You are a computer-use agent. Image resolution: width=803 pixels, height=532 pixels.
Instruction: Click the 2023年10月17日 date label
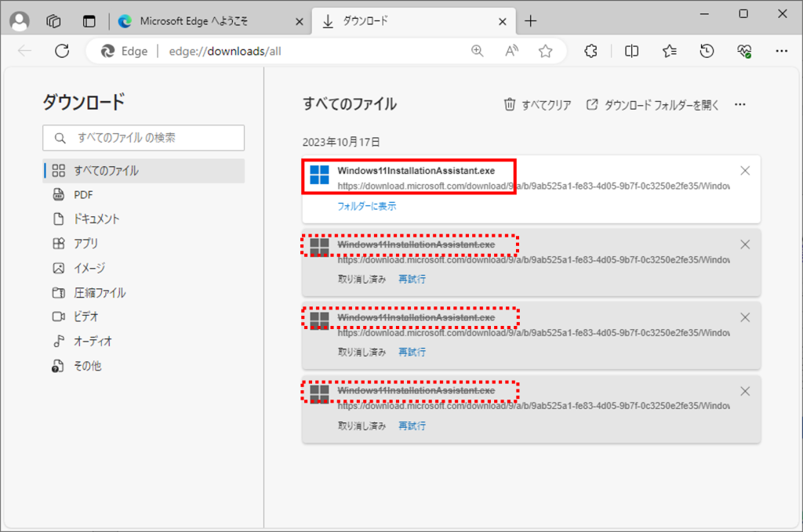point(341,143)
